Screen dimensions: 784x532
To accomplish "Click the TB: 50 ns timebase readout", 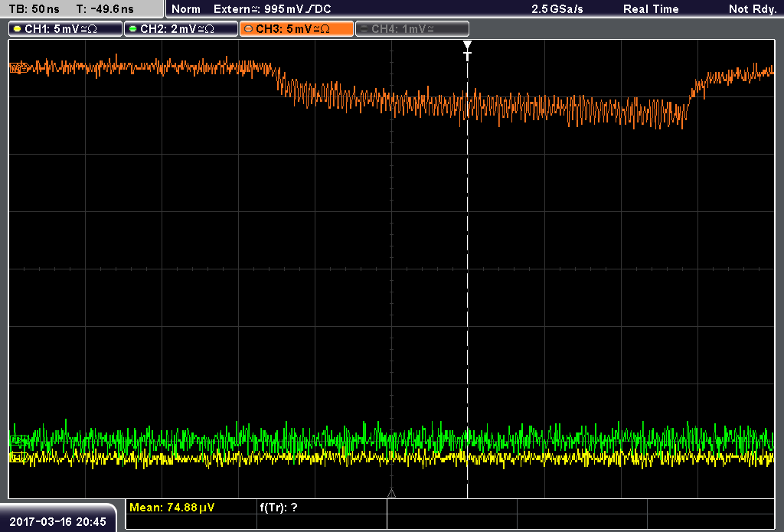I will click(x=34, y=9).
